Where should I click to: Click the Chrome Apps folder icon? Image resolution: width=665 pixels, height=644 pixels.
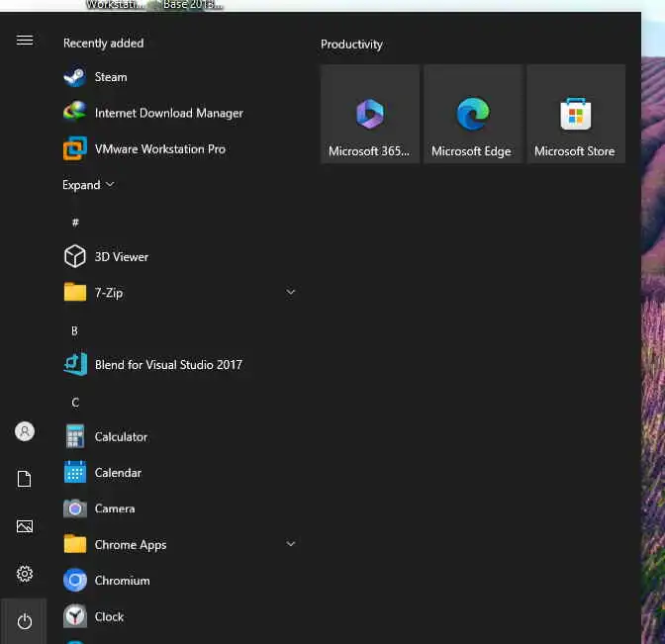tap(75, 544)
